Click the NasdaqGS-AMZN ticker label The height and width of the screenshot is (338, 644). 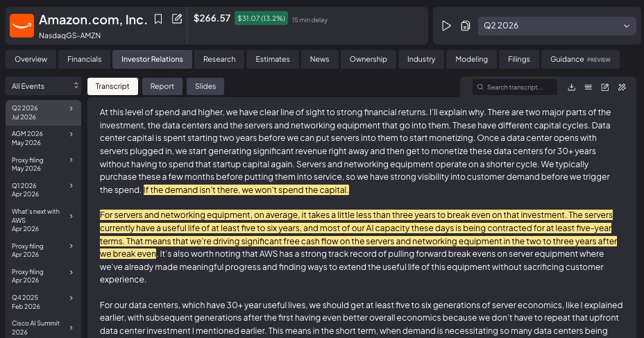pos(70,35)
